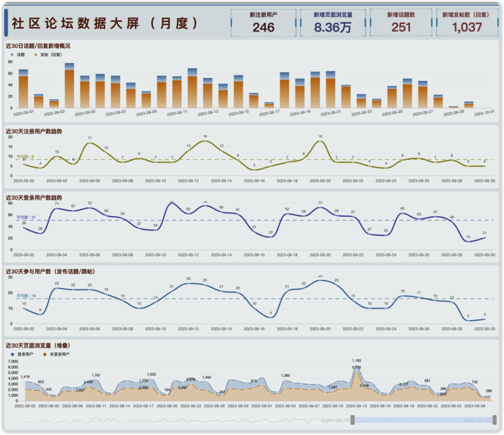Click the 2023-09-20 peak in 注册用户数 chart

[x=320, y=141]
